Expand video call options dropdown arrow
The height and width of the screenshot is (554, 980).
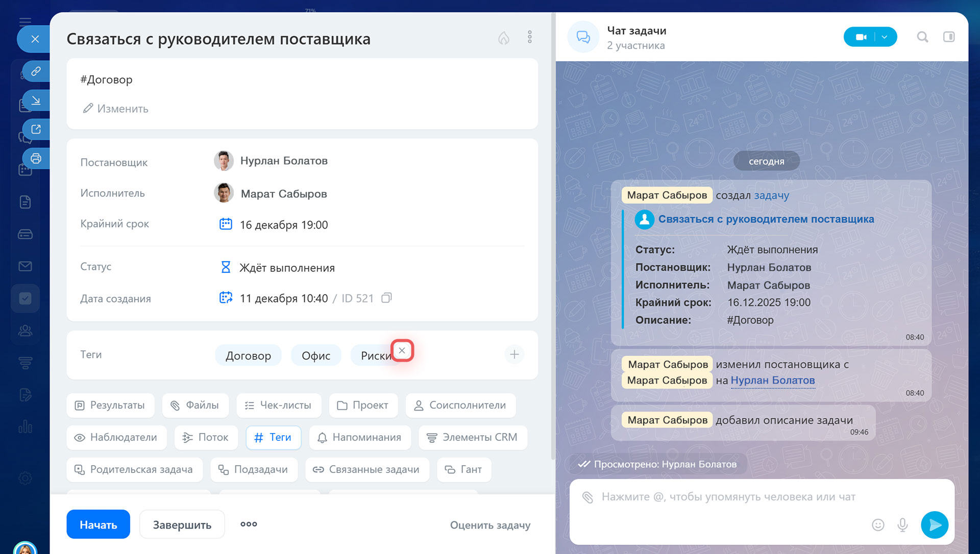[x=885, y=37]
